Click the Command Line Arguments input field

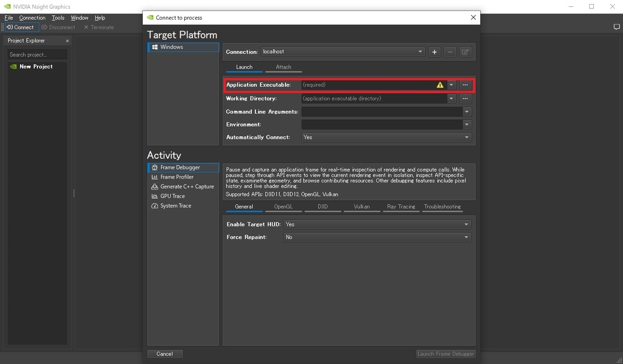(382, 112)
